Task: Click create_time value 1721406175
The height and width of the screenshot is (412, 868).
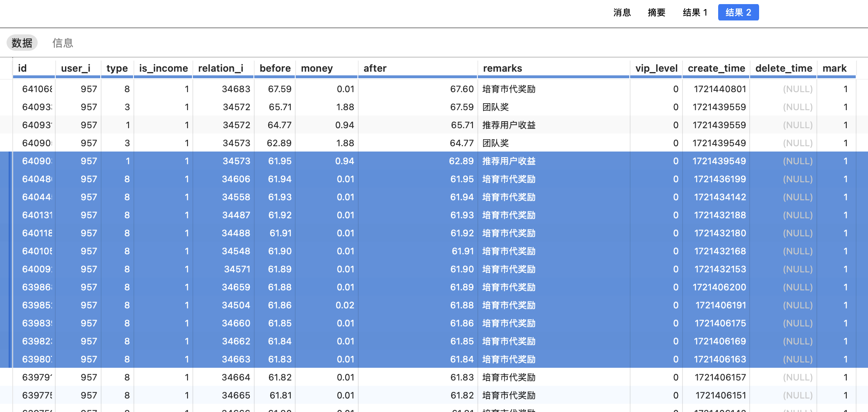Action: coord(720,324)
